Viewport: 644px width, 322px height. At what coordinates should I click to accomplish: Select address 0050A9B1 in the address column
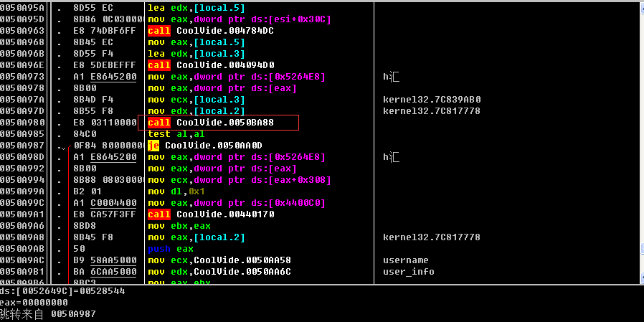pos(22,272)
